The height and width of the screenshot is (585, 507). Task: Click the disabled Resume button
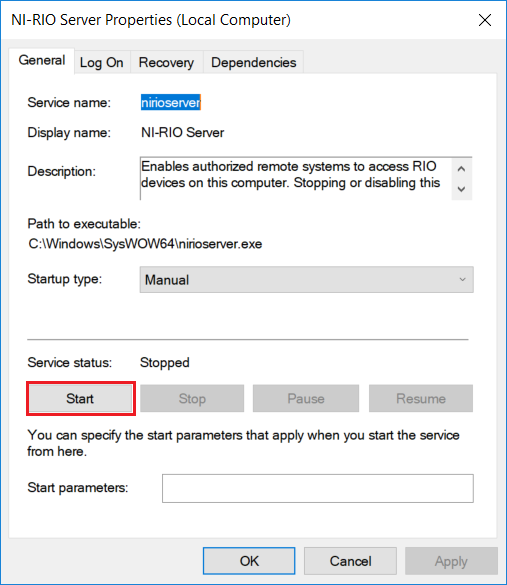(x=421, y=398)
